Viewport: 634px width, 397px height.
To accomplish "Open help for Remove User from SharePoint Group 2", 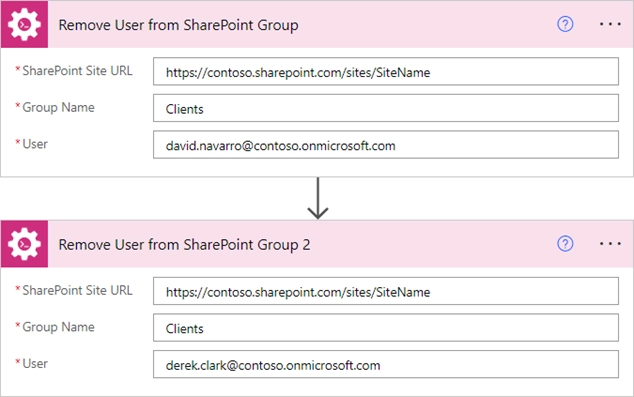I will tap(565, 244).
